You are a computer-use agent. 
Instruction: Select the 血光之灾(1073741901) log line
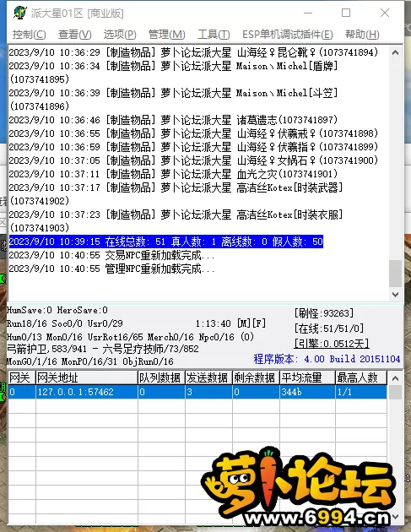pyautogui.click(x=173, y=174)
